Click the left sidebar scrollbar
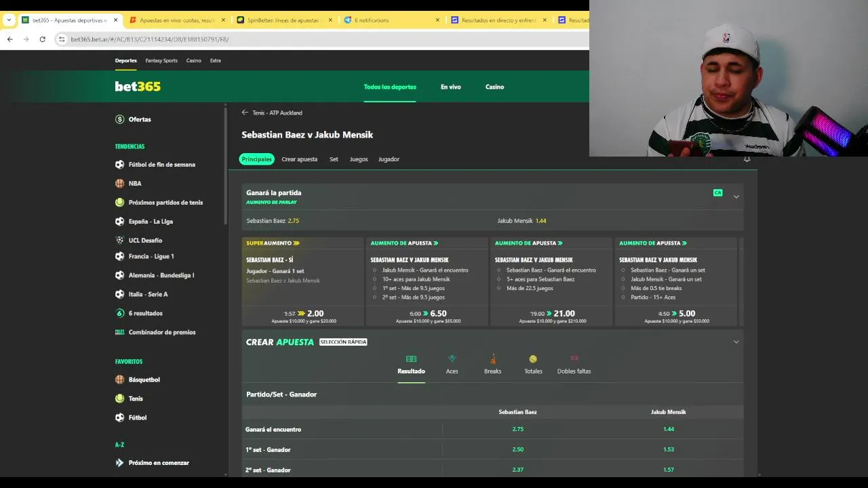 coord(226,165)
